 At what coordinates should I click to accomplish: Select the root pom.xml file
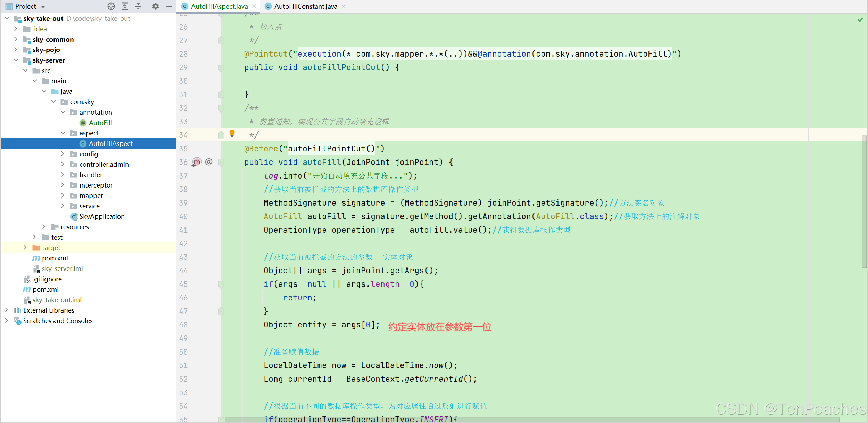coord(46,289)
